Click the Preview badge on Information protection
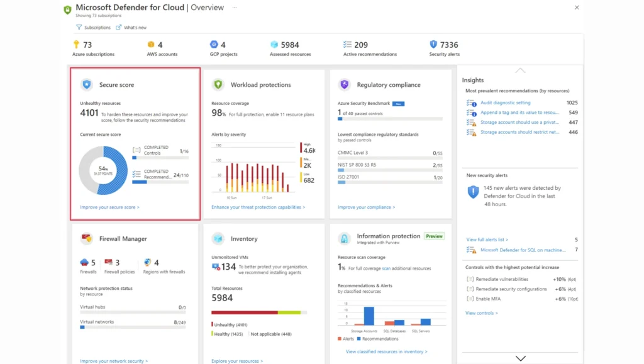 (x=434, y=236)
